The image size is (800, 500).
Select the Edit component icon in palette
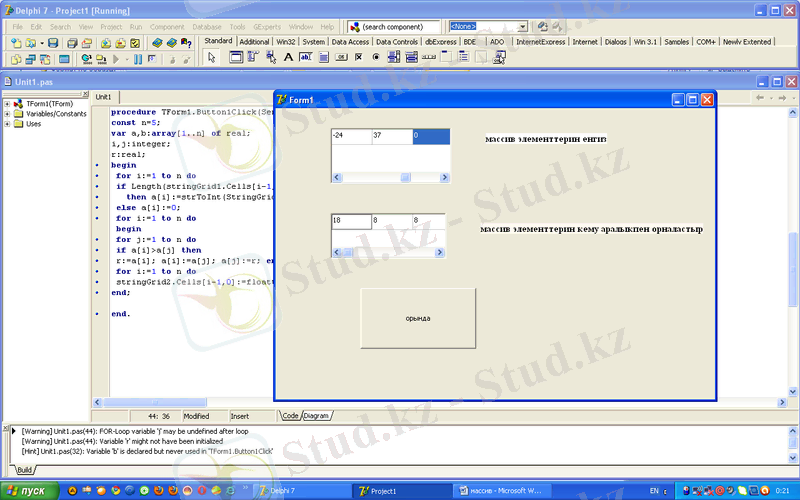[306, 58]
